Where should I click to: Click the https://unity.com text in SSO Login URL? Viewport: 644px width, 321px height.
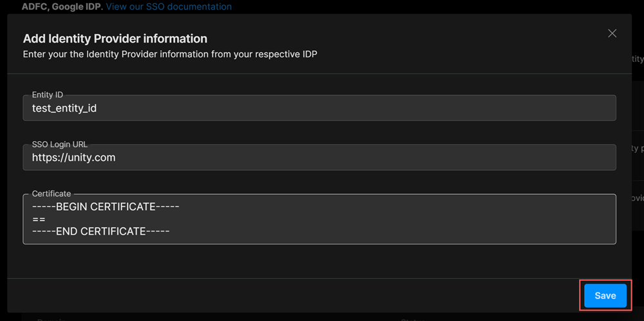pyautogui.click(x=73, y=157)
